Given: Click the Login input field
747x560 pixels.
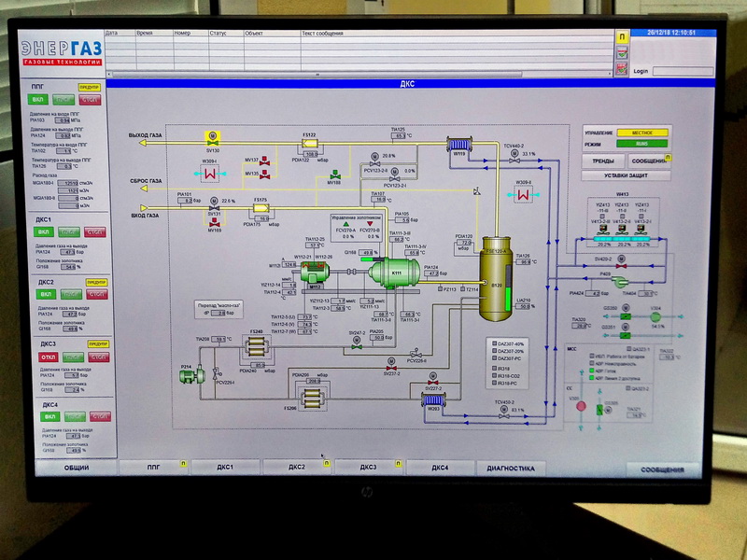Looking at the screenshot, I should (x=683, y=71).
